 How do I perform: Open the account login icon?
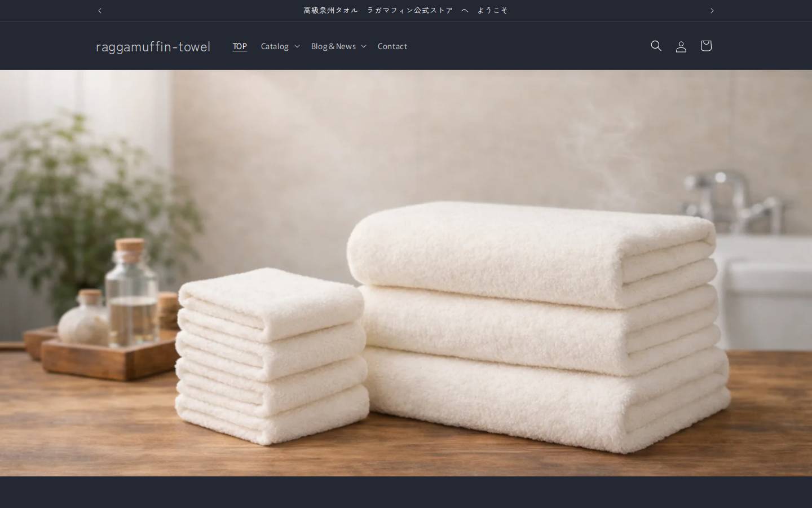tap(681, 46)
